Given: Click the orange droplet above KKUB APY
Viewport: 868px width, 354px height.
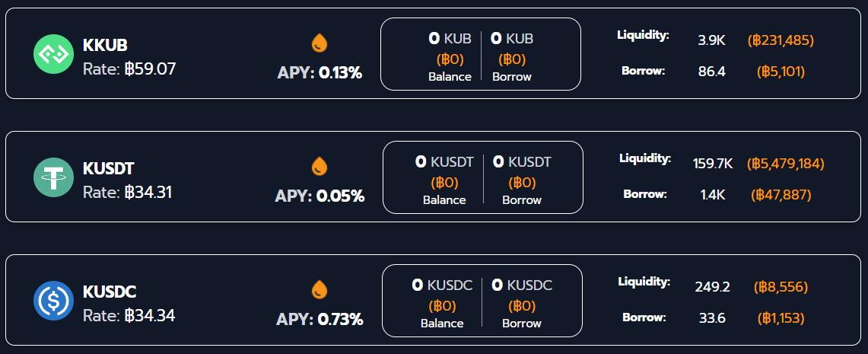Looking at the screenshot, I should 320,43.
